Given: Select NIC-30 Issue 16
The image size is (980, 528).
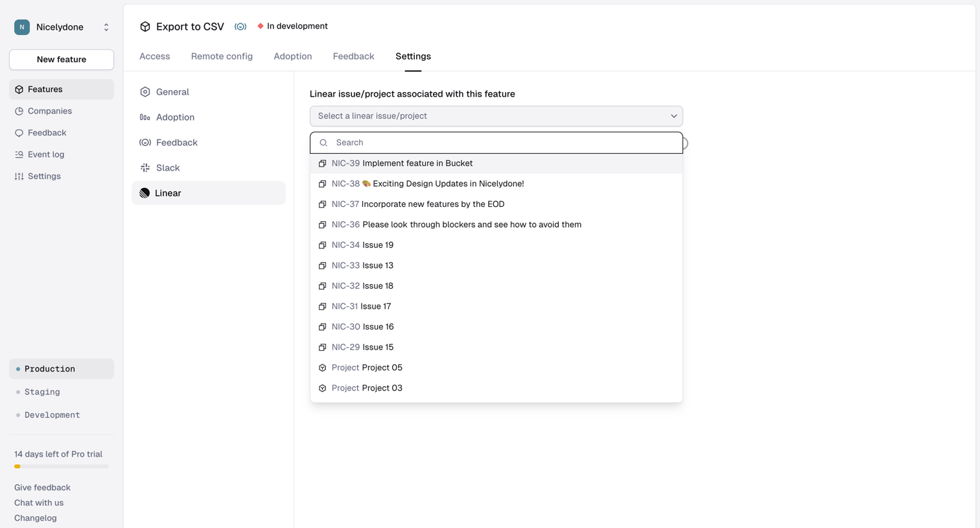Looking at the screenshot, I should (496, 327).
